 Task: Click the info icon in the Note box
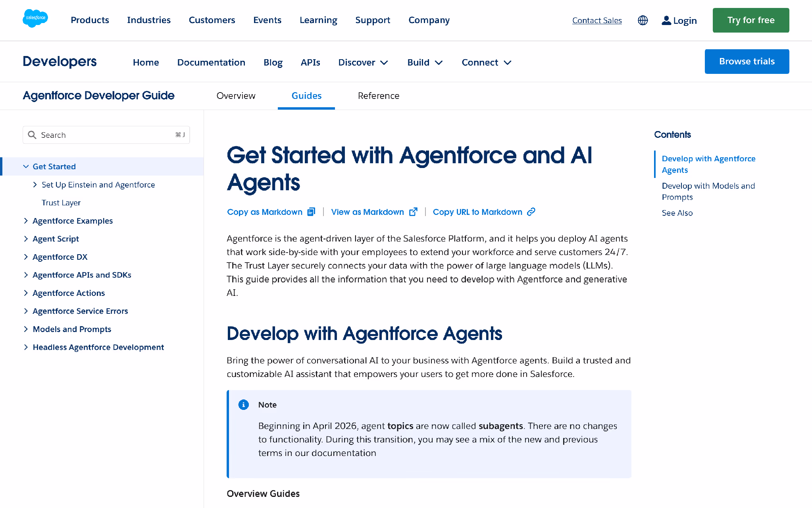(243, 404)
